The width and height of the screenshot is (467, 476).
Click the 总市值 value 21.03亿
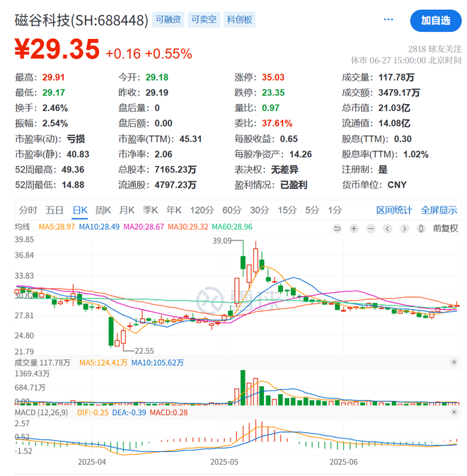click(x=394, y=108)
